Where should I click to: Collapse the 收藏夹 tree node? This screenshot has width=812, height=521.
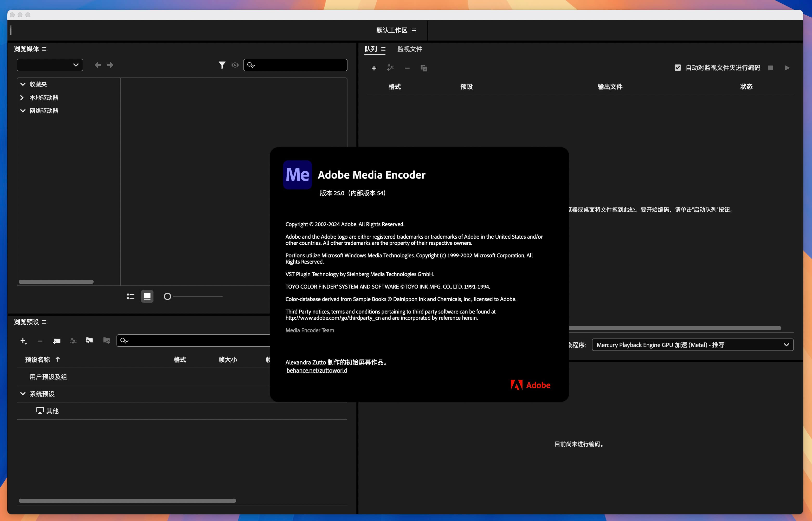[x=23, y=84]
